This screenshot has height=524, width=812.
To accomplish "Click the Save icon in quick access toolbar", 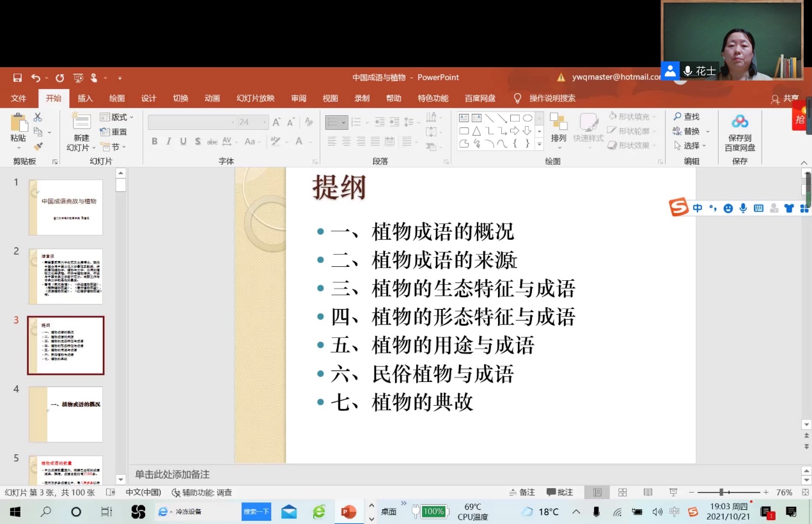I will (17, 78).
